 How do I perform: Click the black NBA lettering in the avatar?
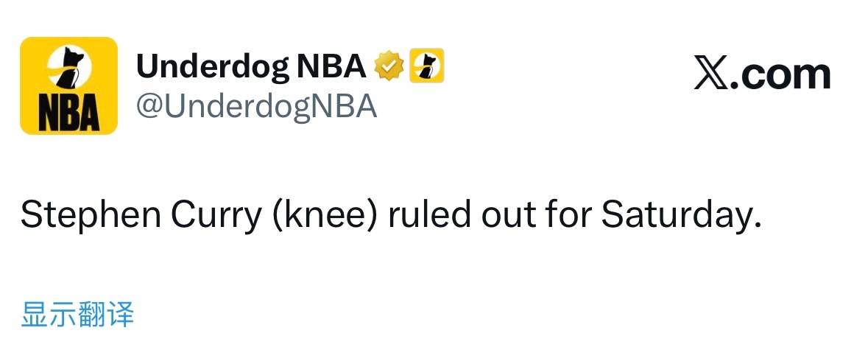(x=68, y=113)
